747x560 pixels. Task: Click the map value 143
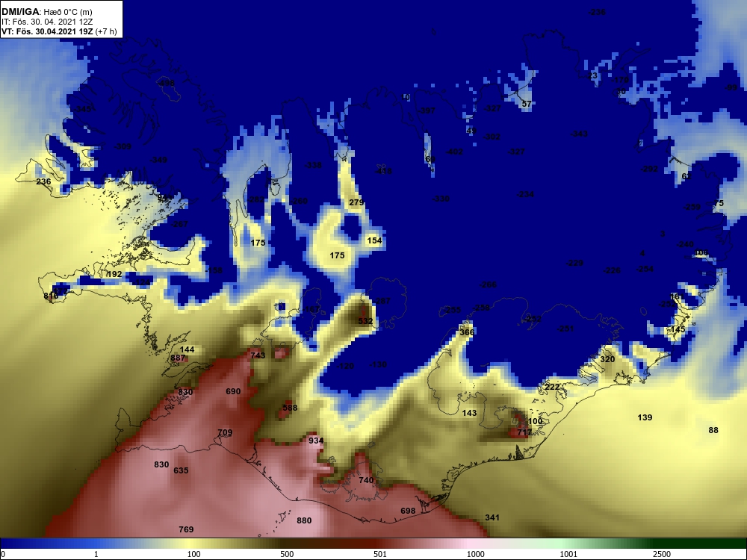click(469, 413)
